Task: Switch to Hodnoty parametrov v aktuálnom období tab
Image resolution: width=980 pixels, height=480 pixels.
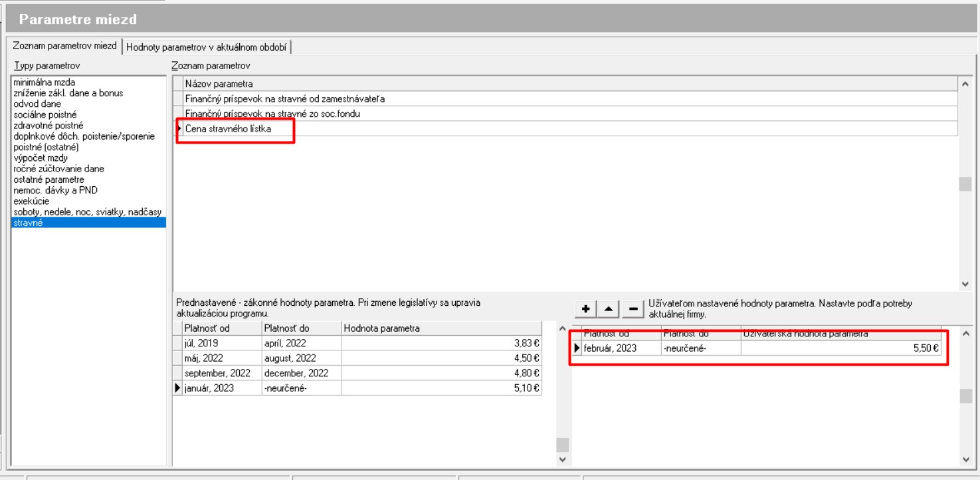Action: [208, 47]
